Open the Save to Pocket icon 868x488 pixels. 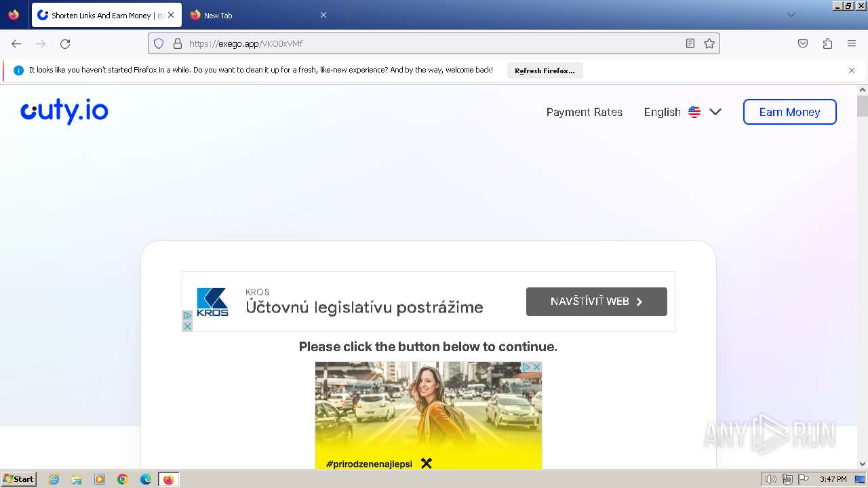(x=803, y=43)
